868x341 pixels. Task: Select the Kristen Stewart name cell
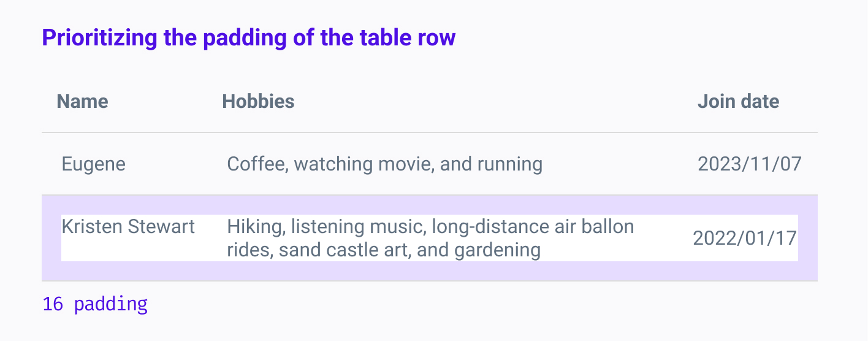click(128, 226)
